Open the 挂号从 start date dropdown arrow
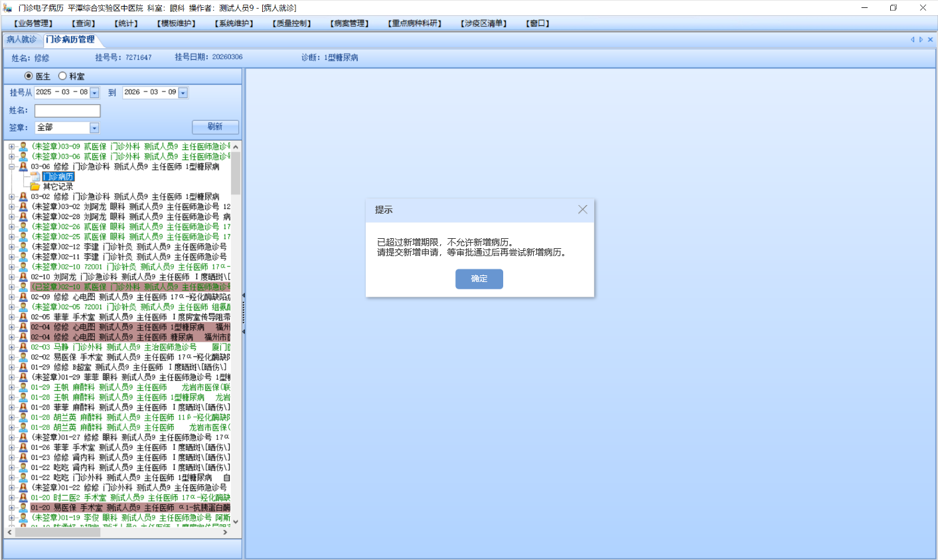 94,93
